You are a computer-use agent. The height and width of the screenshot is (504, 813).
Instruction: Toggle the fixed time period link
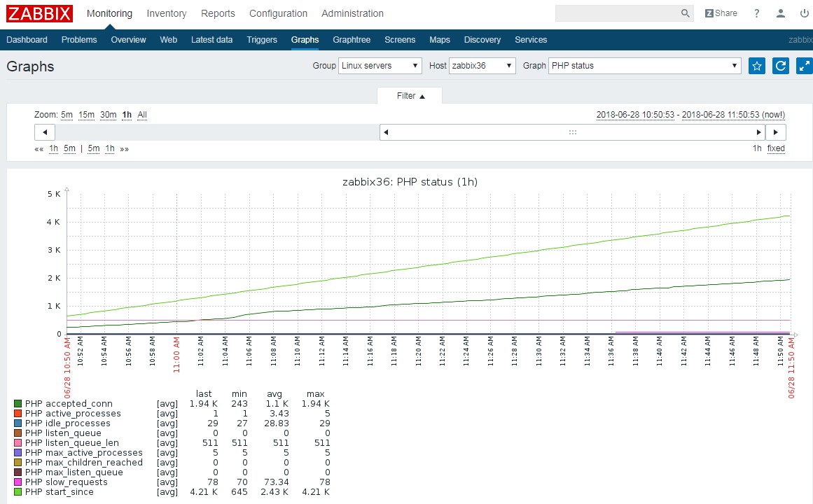[x=775, y=148]
